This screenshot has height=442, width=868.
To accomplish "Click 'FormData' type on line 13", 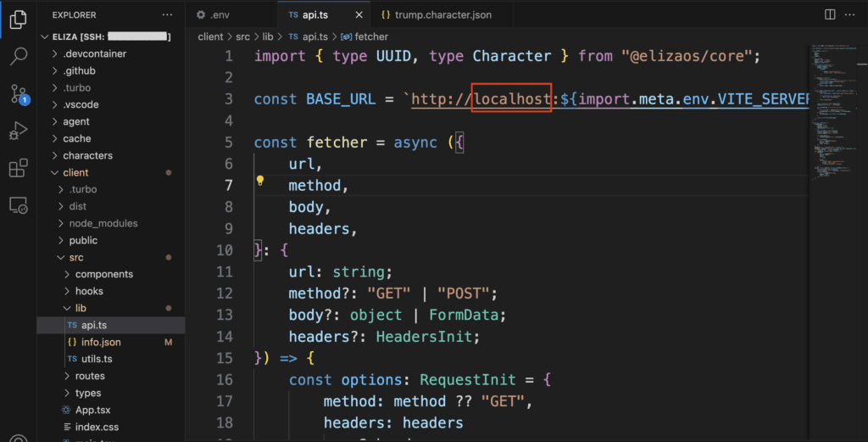I will click(x=464, y=315).
